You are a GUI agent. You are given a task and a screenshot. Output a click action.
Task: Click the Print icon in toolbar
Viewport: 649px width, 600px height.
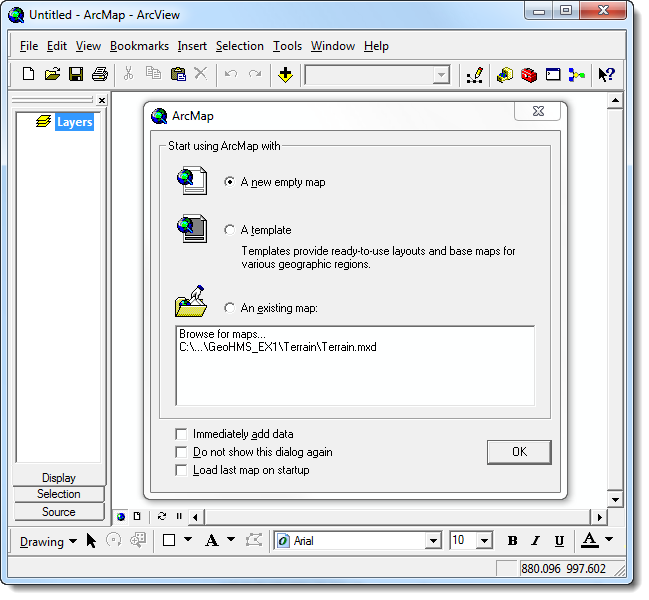click(x=100, y=74)
